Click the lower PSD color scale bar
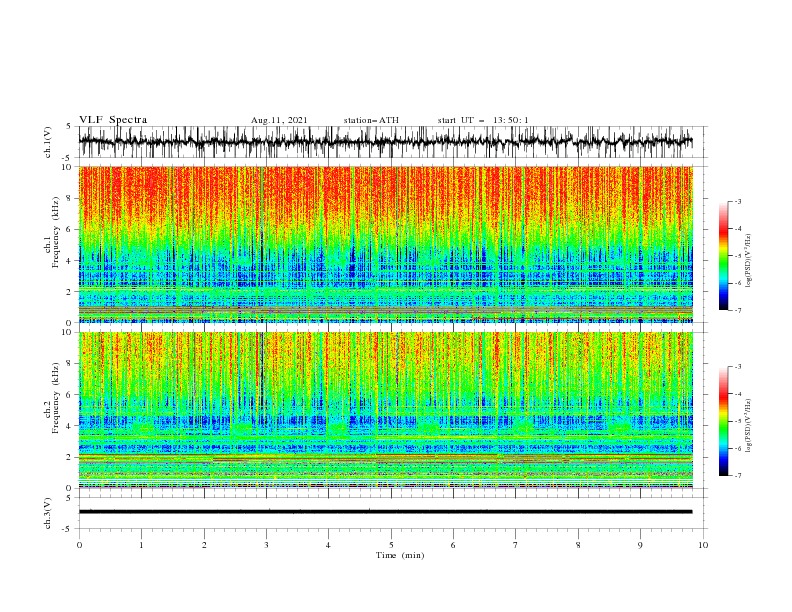Image resolution: width=792 pixels, height=612 pixels. coord(723,421)
